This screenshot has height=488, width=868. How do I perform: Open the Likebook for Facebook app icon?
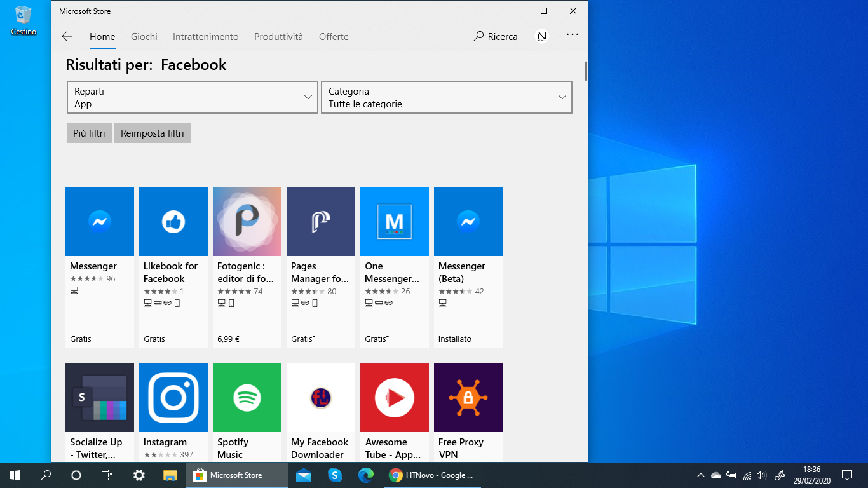coord(173,222)
